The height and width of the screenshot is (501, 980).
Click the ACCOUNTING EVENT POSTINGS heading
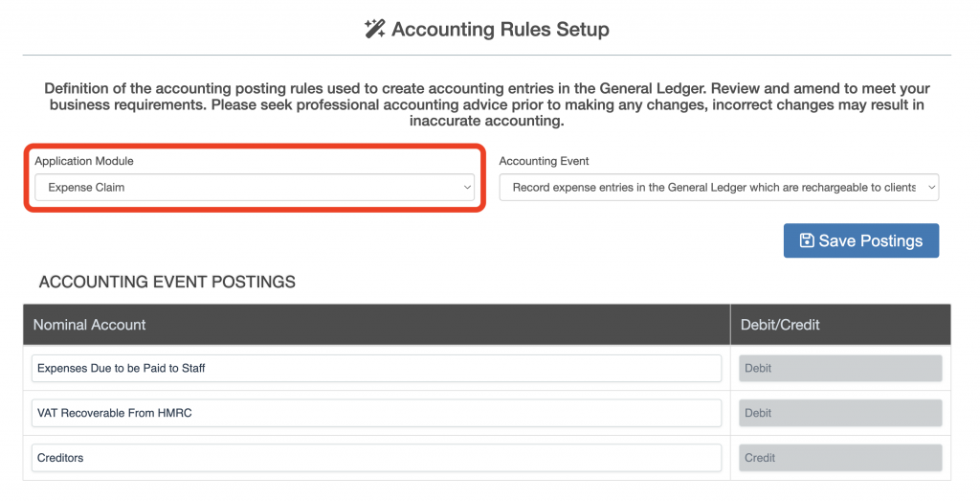point(167,282)
